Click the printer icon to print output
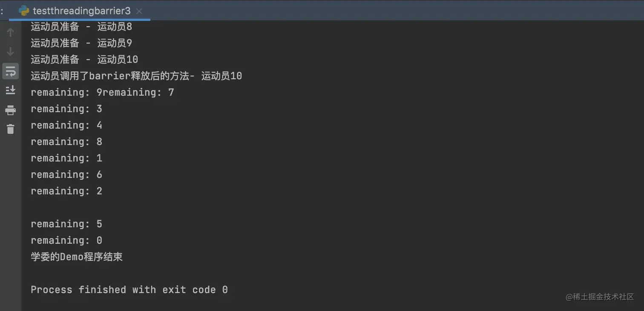This screenshot has height=311, width=644. coord(11,110)
